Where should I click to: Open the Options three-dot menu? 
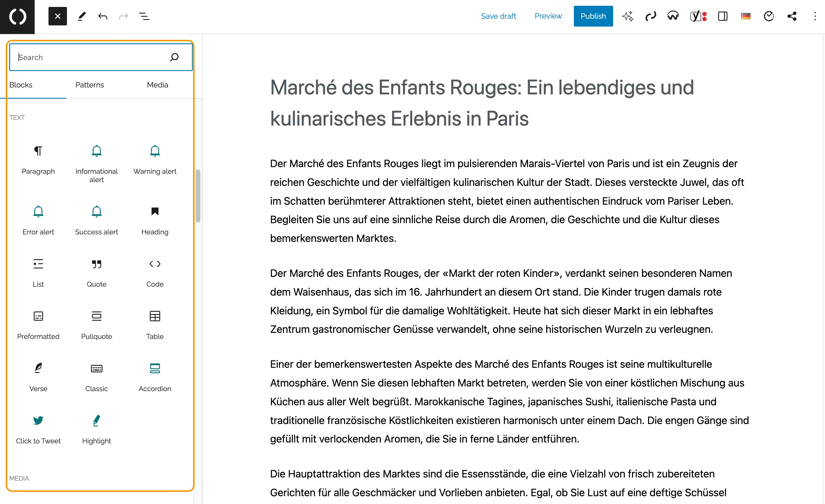815,16
